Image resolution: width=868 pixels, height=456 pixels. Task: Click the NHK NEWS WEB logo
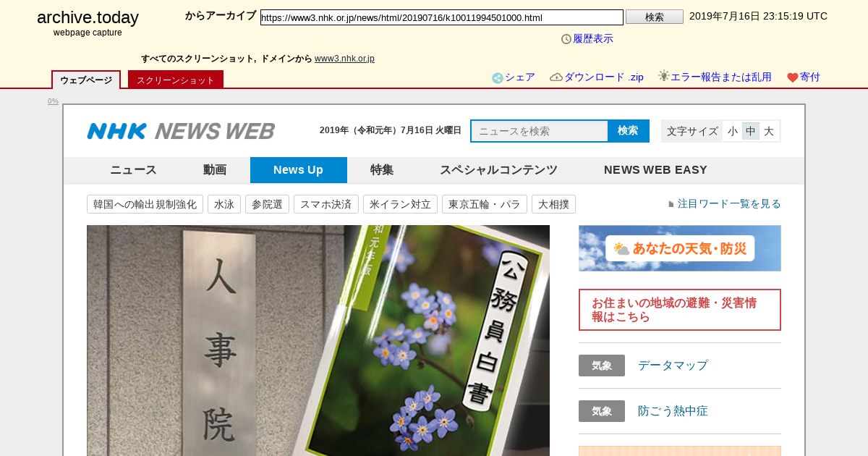click(181, 131)
